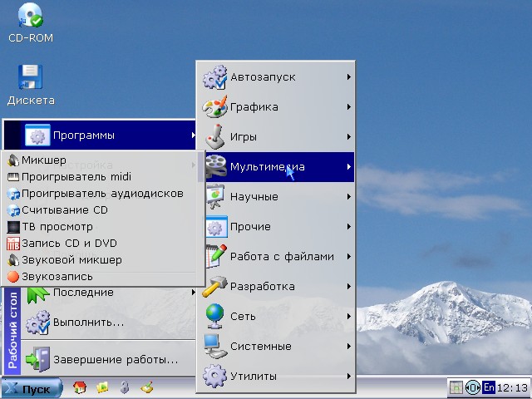Screen dimensions: 532x399
Task: Click the Завершение работы door icon
Action: pyautogui.click(x=38, y=359)
